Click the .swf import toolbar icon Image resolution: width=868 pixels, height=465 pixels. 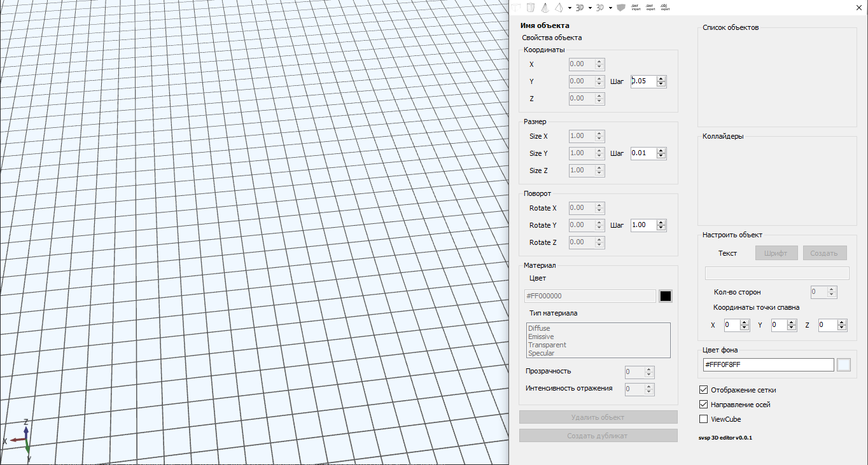(634, 7)
